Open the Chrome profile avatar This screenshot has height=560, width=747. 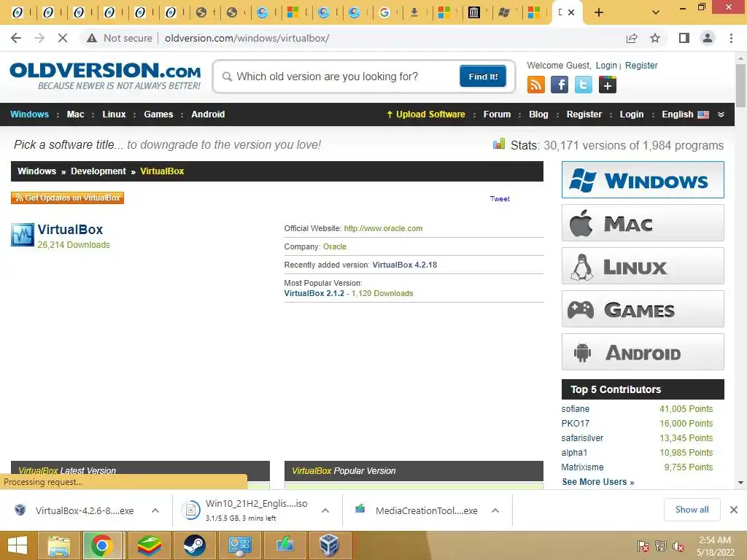[x=708, y=38]
